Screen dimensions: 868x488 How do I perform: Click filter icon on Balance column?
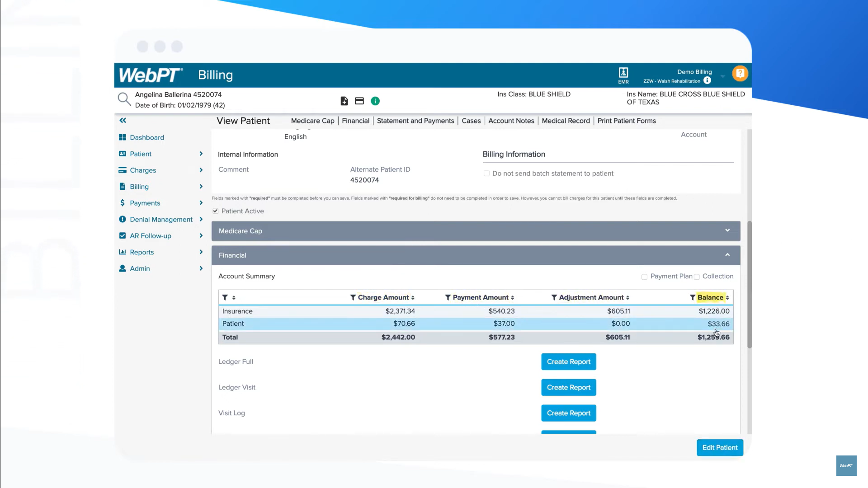692,297
